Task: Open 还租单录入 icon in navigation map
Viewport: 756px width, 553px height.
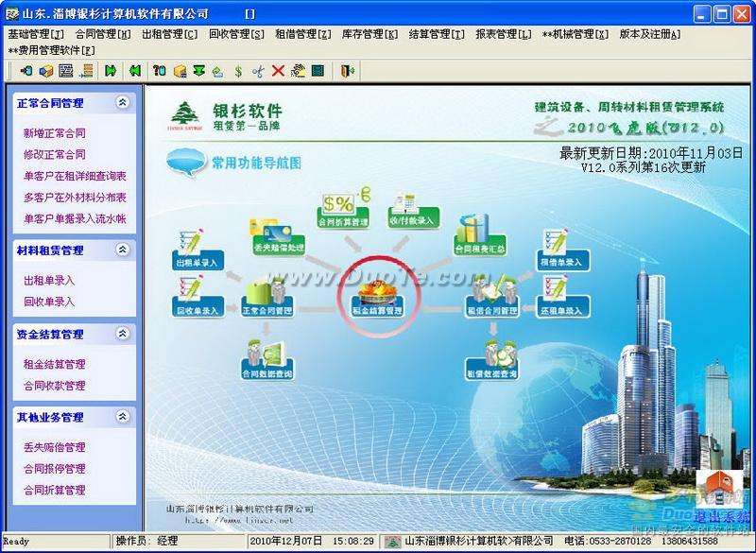Action: point(563,297)
